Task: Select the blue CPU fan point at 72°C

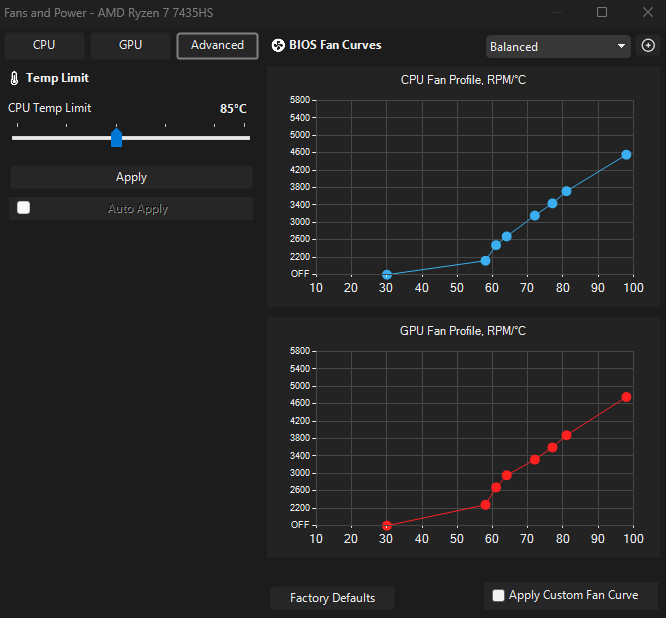Action: point(535,216)
